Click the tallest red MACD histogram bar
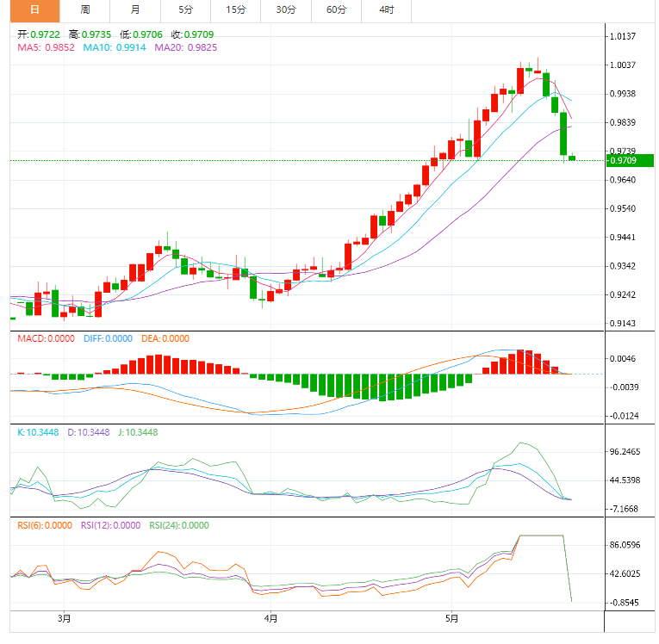 (520, 362)
